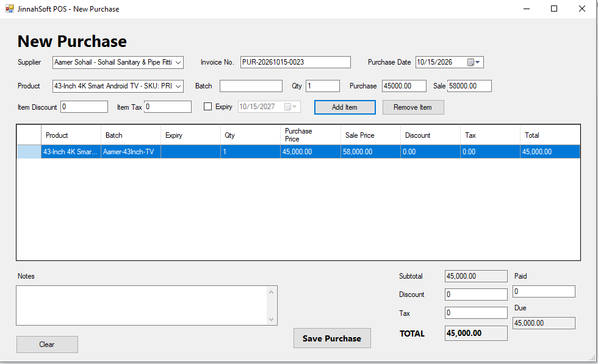Click the Notes scrollbar up arrow
Screen dimensions: 598x364
click(x=271, y=292)
